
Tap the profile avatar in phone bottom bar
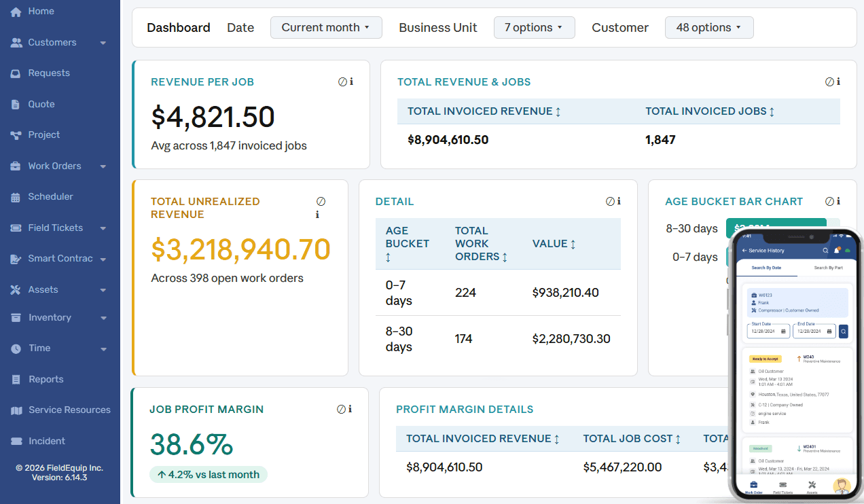click(842, 486)
